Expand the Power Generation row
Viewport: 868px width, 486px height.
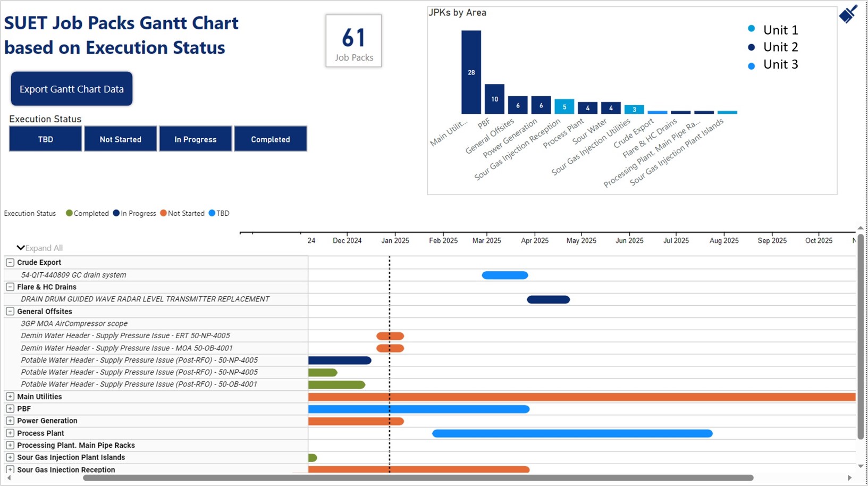coord(10,421)
